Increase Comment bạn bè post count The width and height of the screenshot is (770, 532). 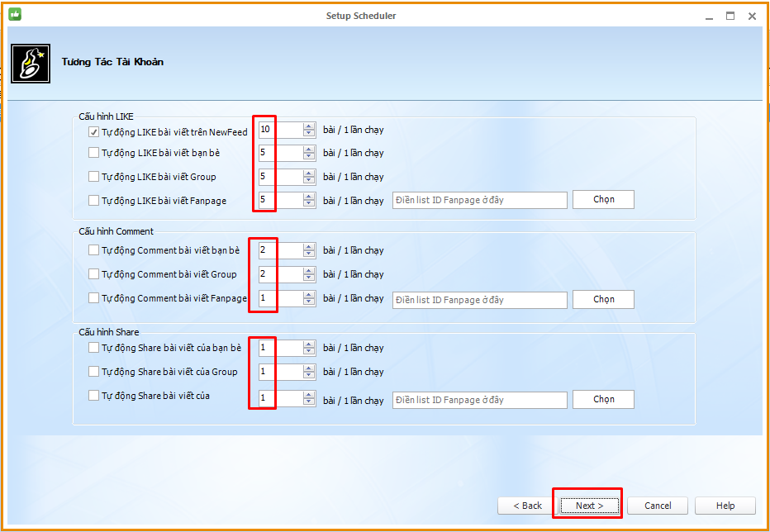click(x=309, y=247)
